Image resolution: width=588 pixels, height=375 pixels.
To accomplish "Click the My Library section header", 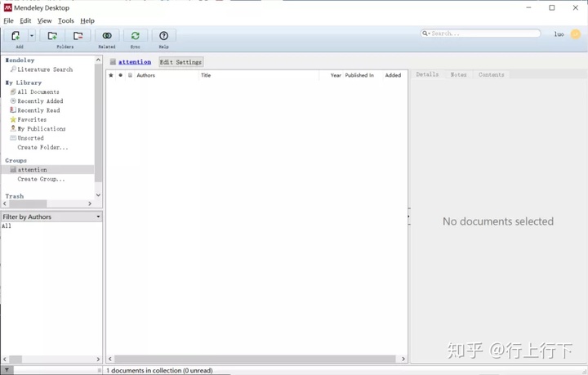I will tap(24, 83).
